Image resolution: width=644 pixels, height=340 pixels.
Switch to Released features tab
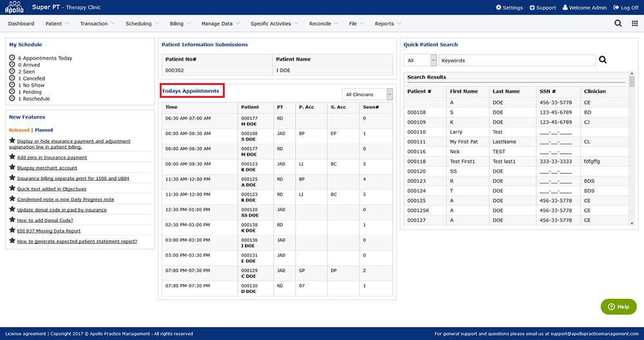(19, 130)
